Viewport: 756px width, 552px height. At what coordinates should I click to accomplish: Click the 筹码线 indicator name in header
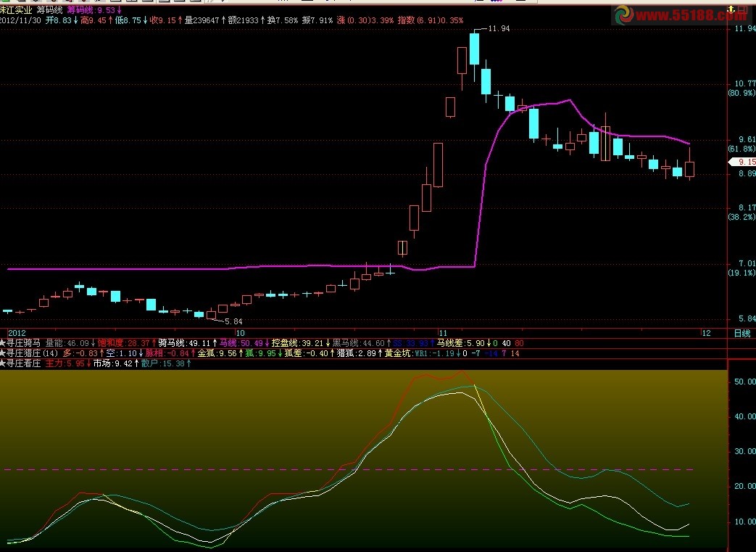(50, 10)
